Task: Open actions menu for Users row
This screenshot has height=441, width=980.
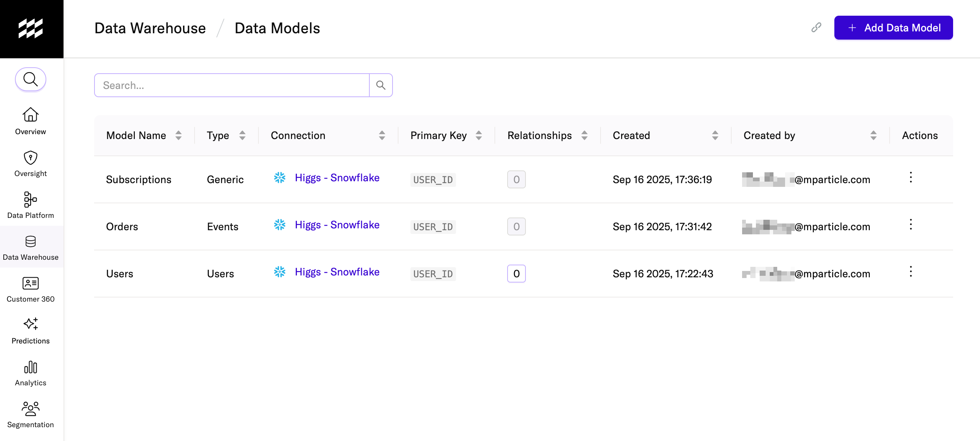Action: point(911,272)
